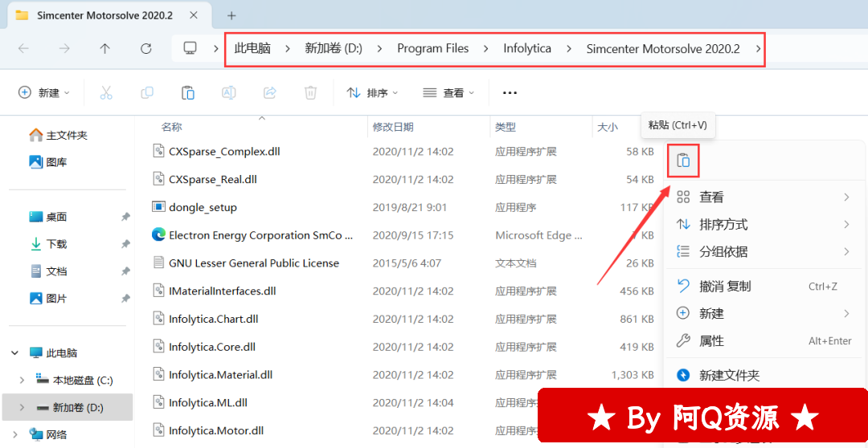Select GNU Lesser General Public License file

245,263
